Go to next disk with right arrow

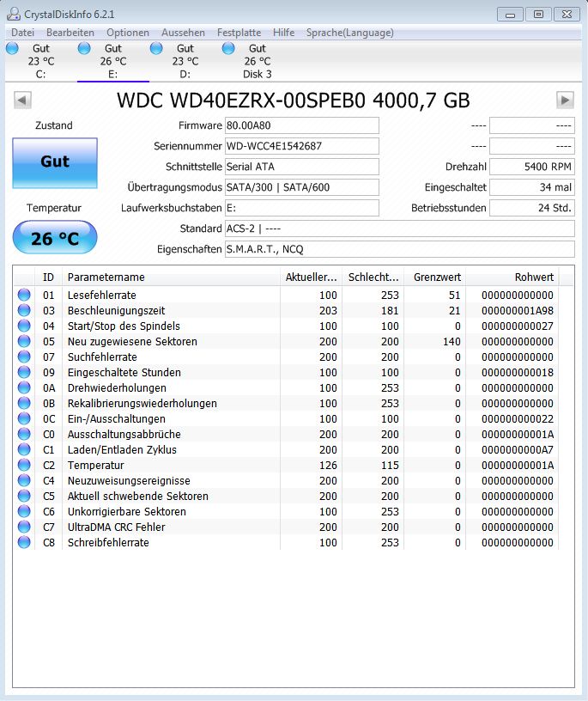565,101
